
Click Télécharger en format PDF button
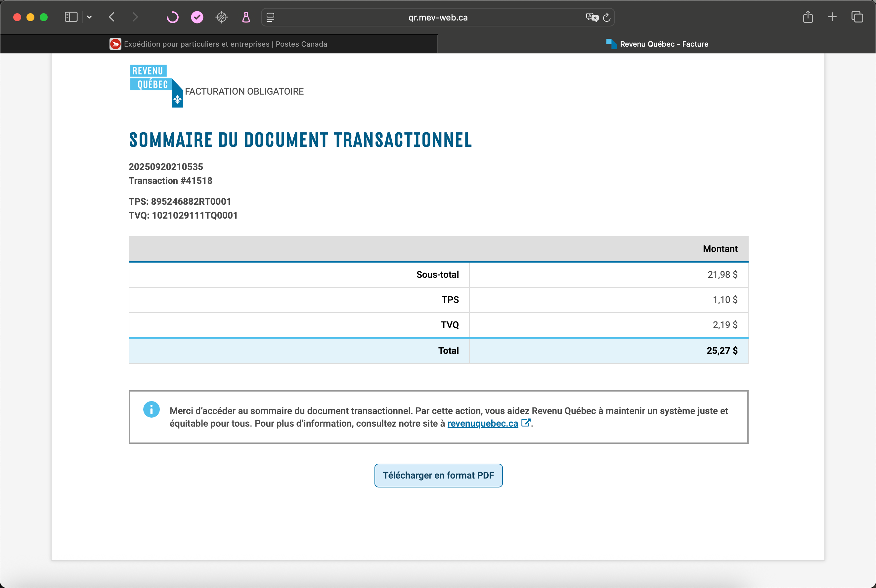[x=438, y=475]
